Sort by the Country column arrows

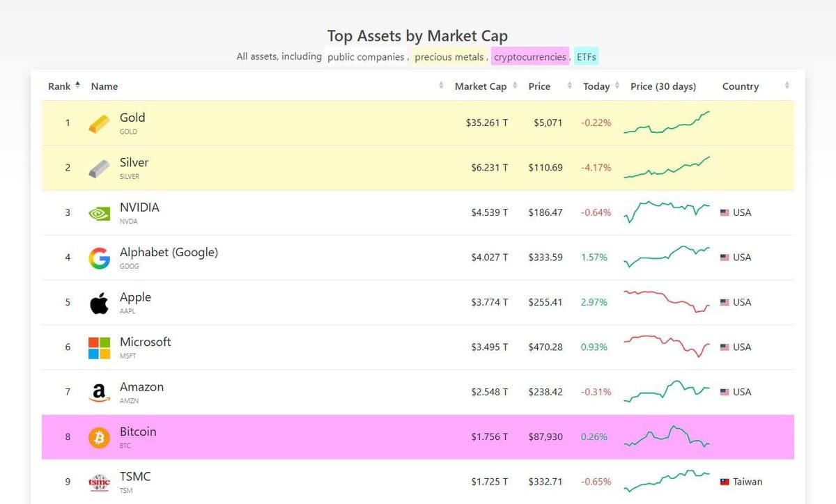click(784, 85)
